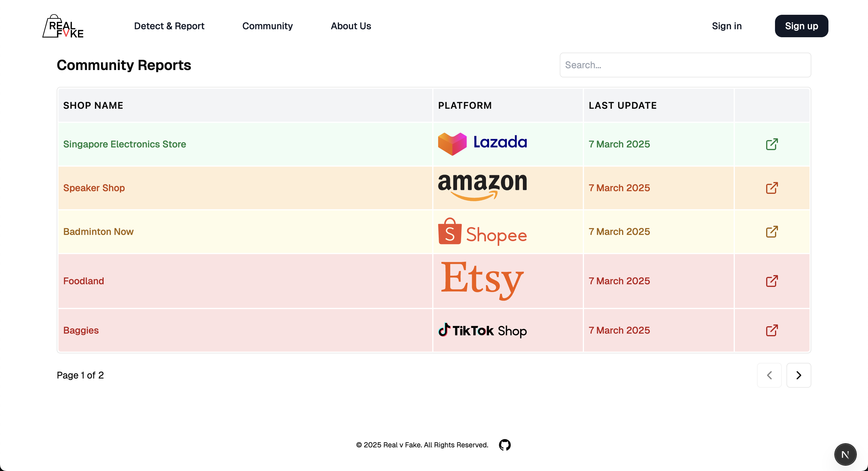Open external link for Foodland

[x=772, y=281]
